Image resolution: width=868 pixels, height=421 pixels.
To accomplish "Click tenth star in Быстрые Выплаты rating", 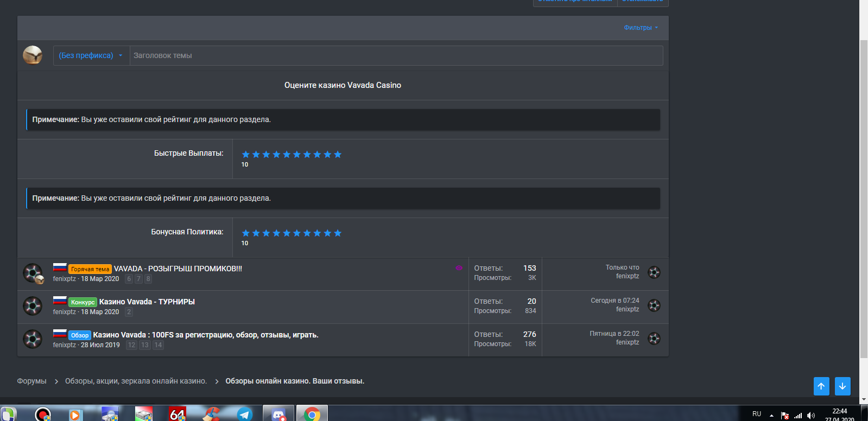I will [338, 155].
